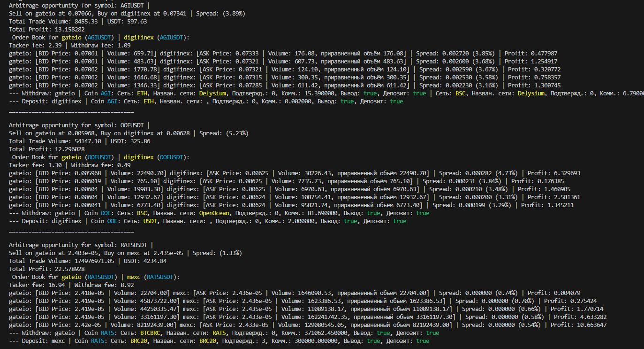Image resolution: width=644 pixels, height=349 pixels.
Task: Select the 'Total Profit: 13.158282' line
Action: pos(47,30)
